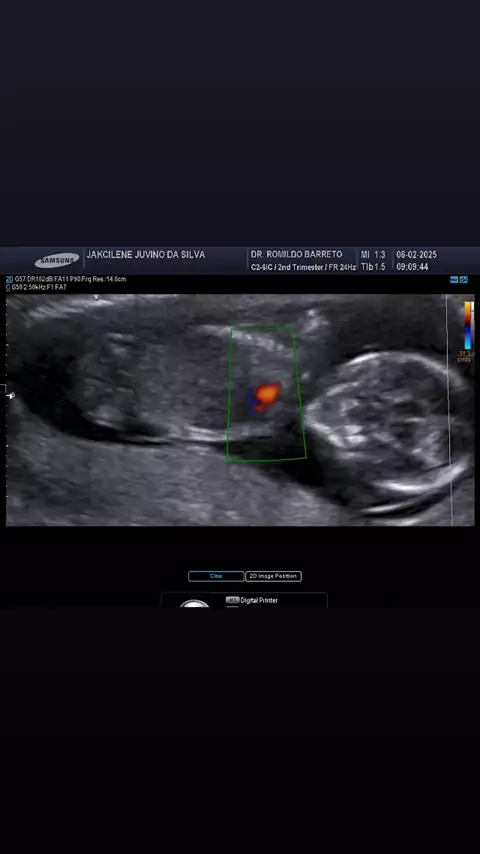This screenshot has width=480, height=854.
Task: Click the blue Doppler flow spot
Action: 253,403
